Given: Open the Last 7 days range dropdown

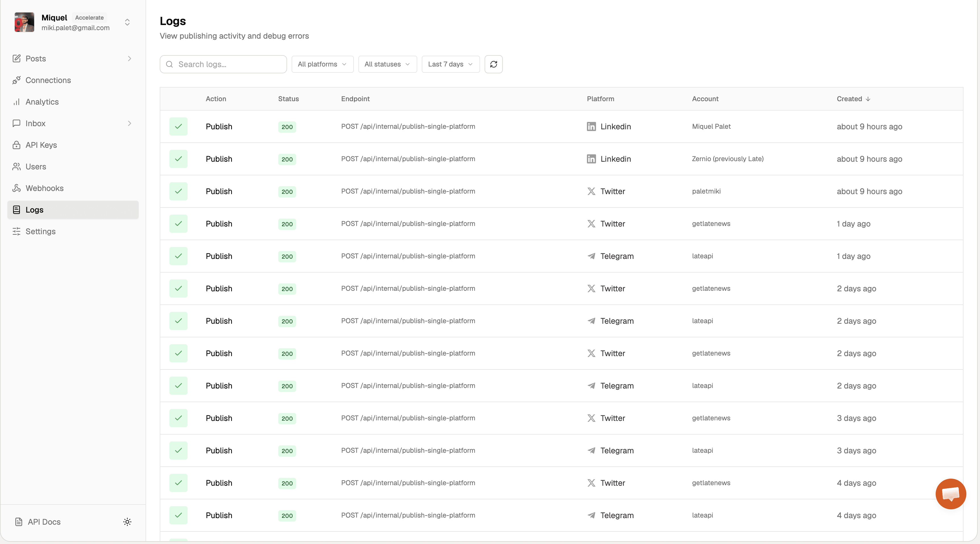Looking at the screenshot, I should click(450, 64).
